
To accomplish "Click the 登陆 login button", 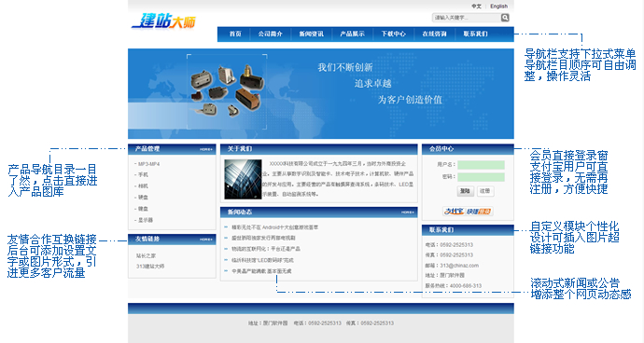I will (x=466, y=191).
